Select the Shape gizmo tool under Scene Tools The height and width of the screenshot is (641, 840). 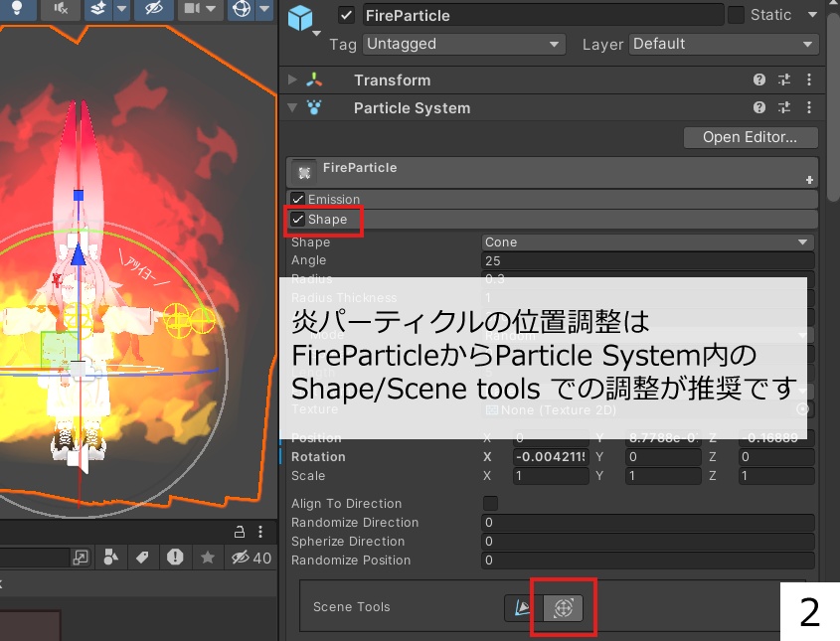pos(563,607)
